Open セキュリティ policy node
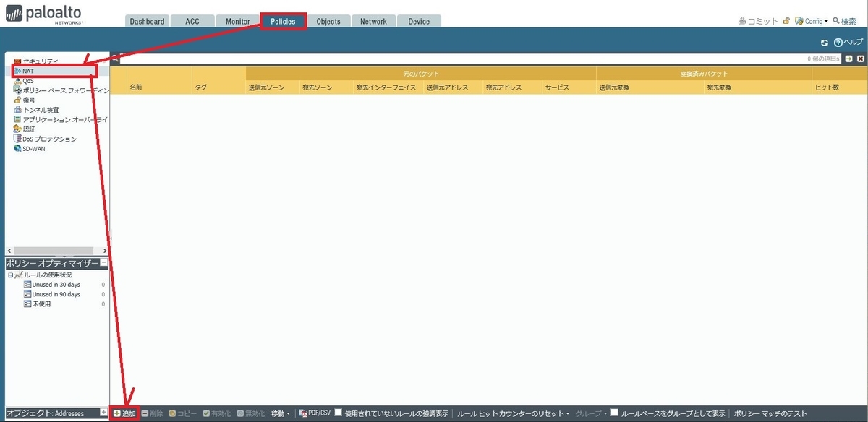The width and height of the screenshot is (868, 422). [35, 61]
